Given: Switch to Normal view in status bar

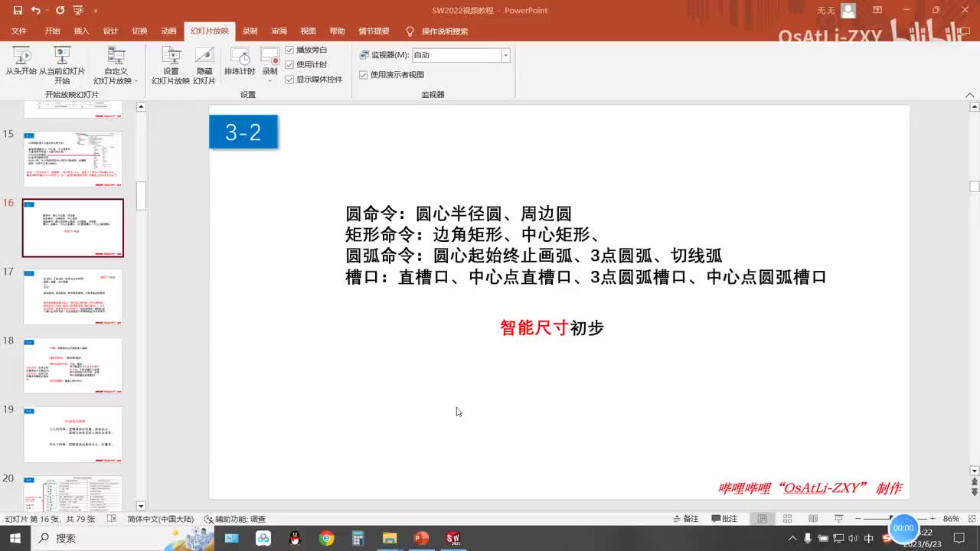Looking at the screenshot, I should pyautogui.click(x=763, y=519).
